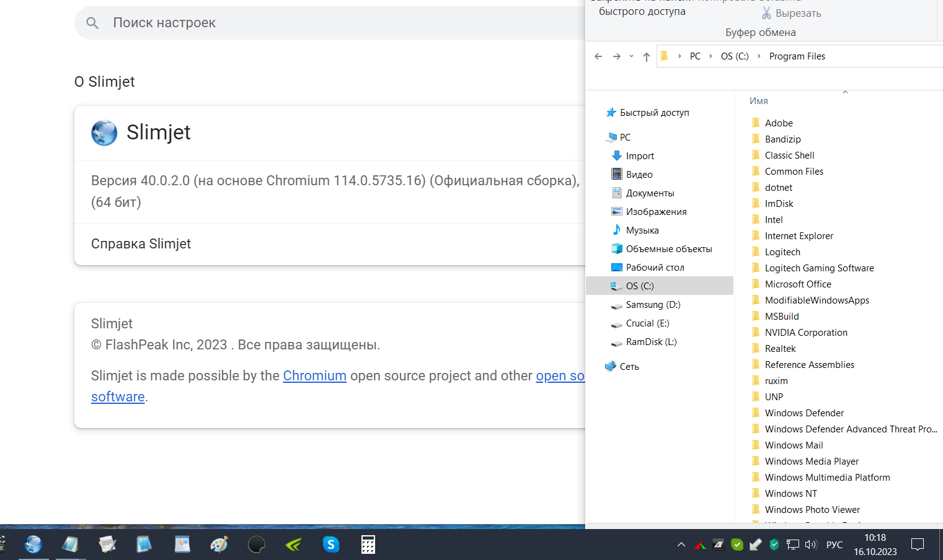
Task: Expand the OS (C:) breadcrumb chevron
Action: (759, 56)
